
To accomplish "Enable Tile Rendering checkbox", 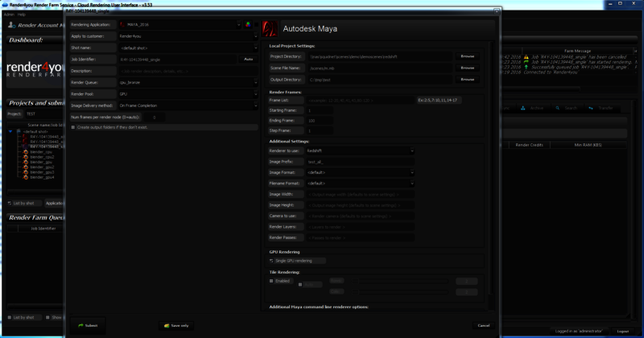I will tap(272, 281).
